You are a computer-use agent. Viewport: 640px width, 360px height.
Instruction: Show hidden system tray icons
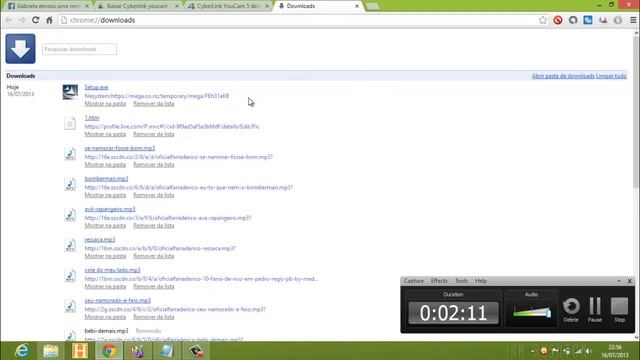coord(533,351)
